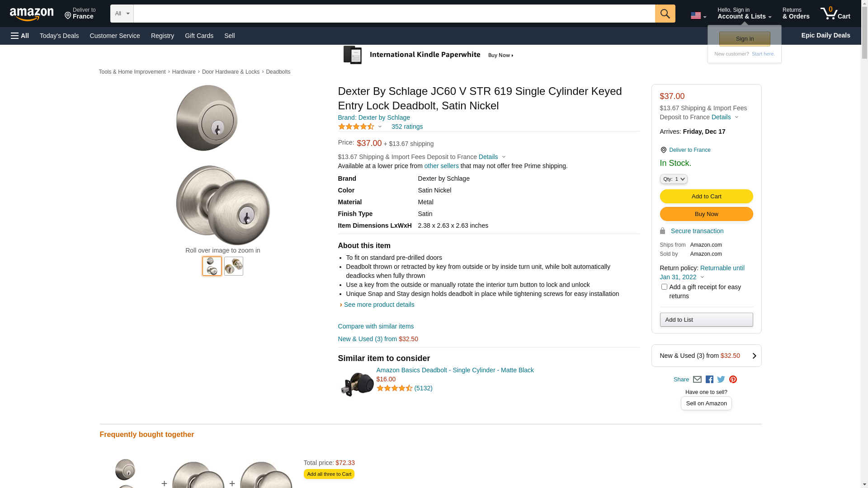This screenshot has height=488, width=868.
Task: Open the other sellers link
Action: pyautogui.click(x=441, y=166)
